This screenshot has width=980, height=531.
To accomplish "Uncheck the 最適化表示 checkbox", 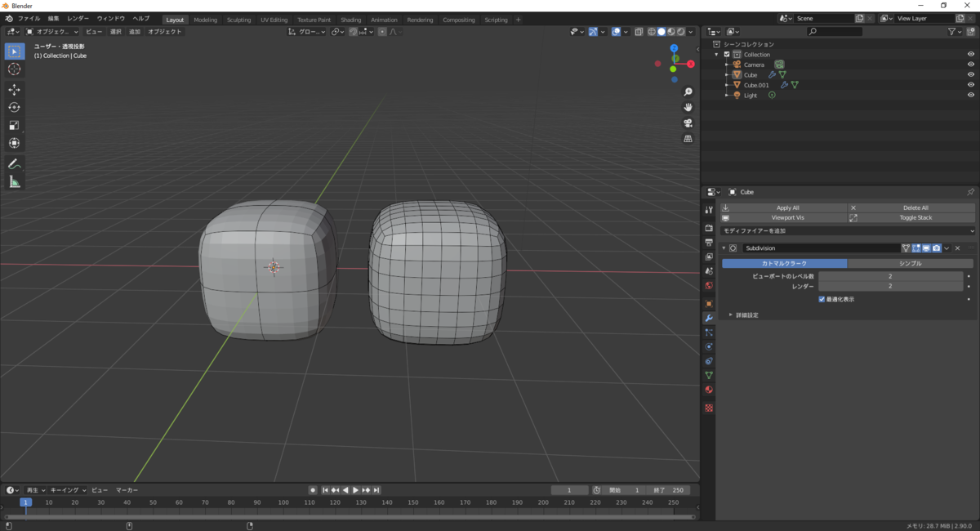I will pyautogui.click(x=822, y=299).
